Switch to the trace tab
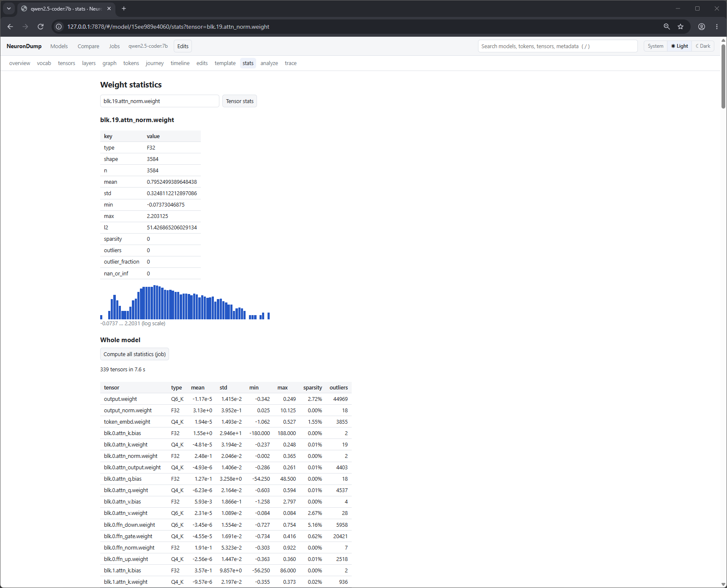 coord(291,63)
